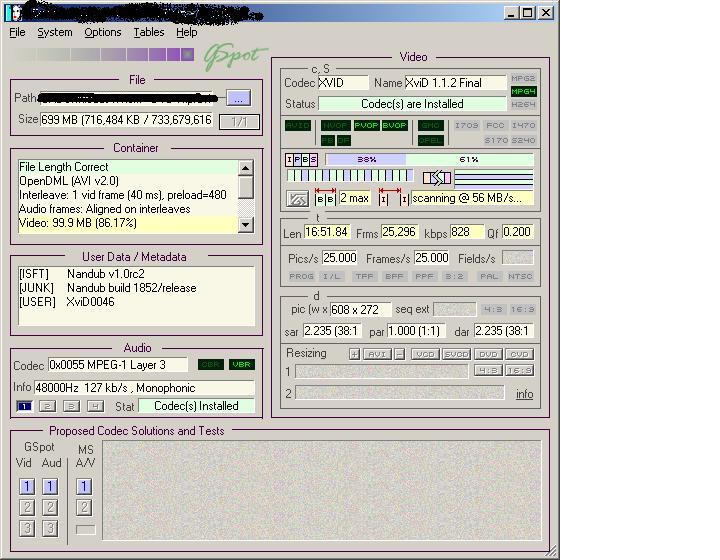Click the SVCD resizing preset button
The image size is (720, 560).
click(456, 354)
